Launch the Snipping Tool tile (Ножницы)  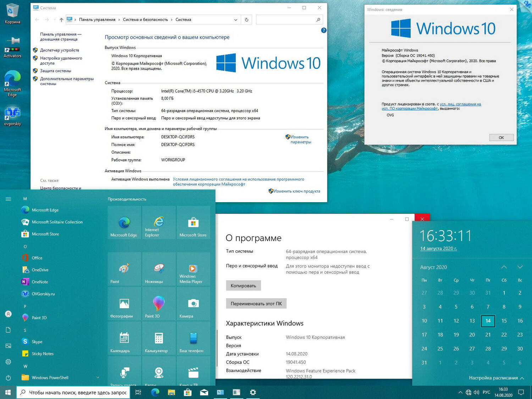[x=159, y=269]
